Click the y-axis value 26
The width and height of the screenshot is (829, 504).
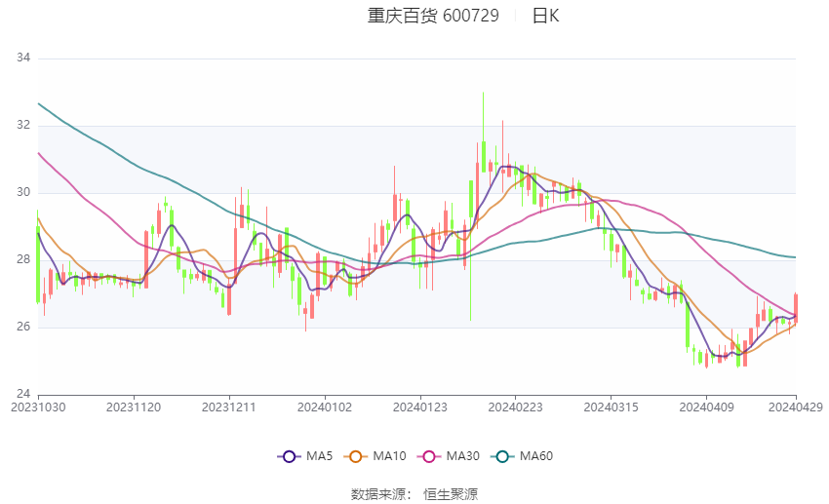tap(23, 327)
